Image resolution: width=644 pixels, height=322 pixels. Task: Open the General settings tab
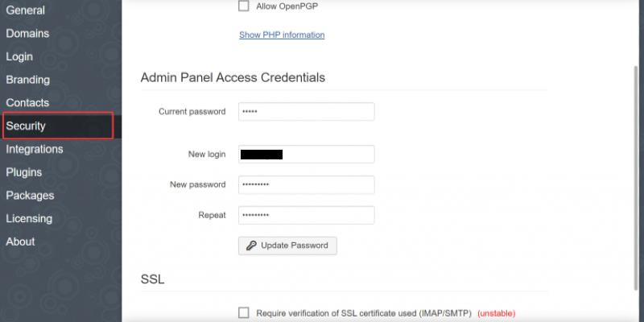coord(26,10)
